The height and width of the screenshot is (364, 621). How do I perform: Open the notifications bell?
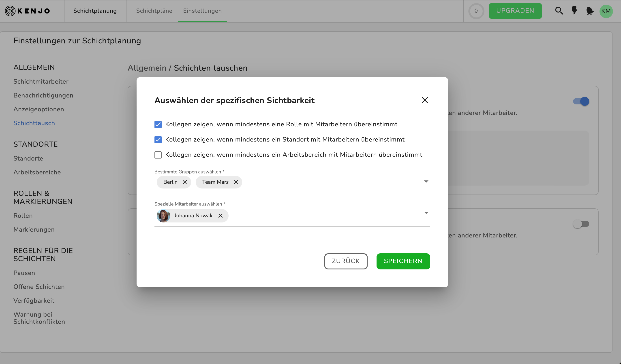(590, 11)
